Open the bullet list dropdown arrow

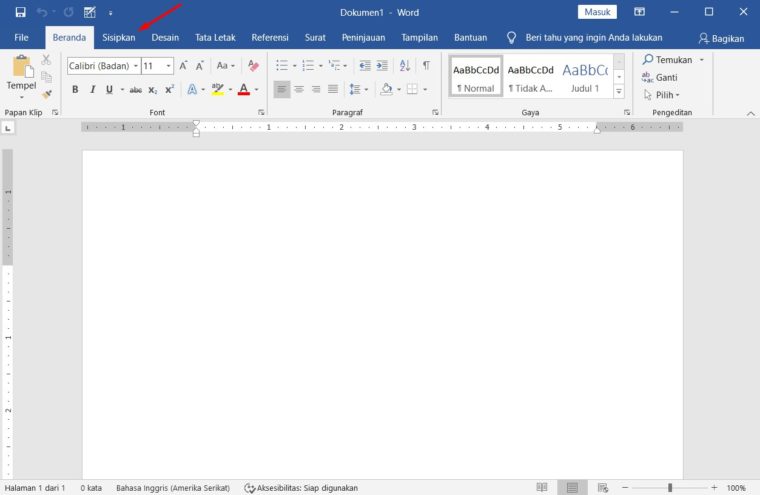[x=294, y=66]
